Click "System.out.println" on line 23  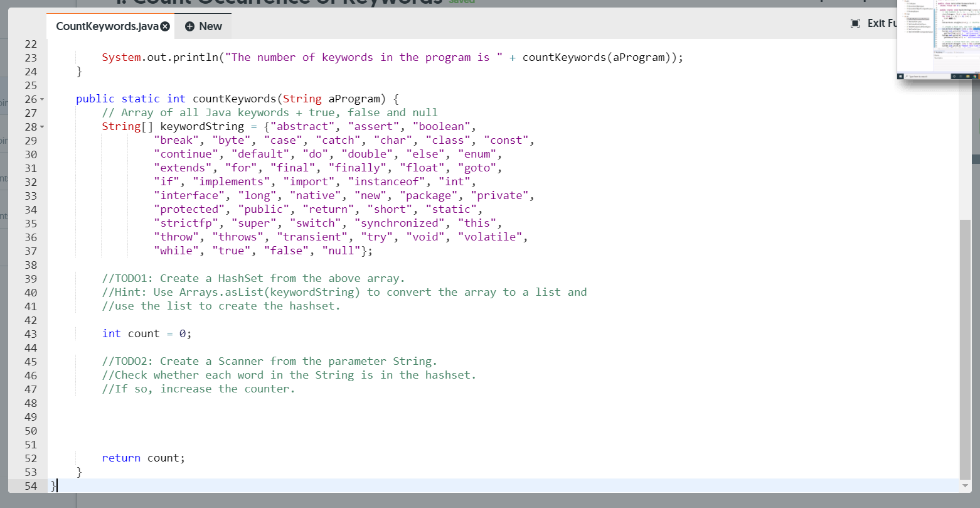(161, 58)
